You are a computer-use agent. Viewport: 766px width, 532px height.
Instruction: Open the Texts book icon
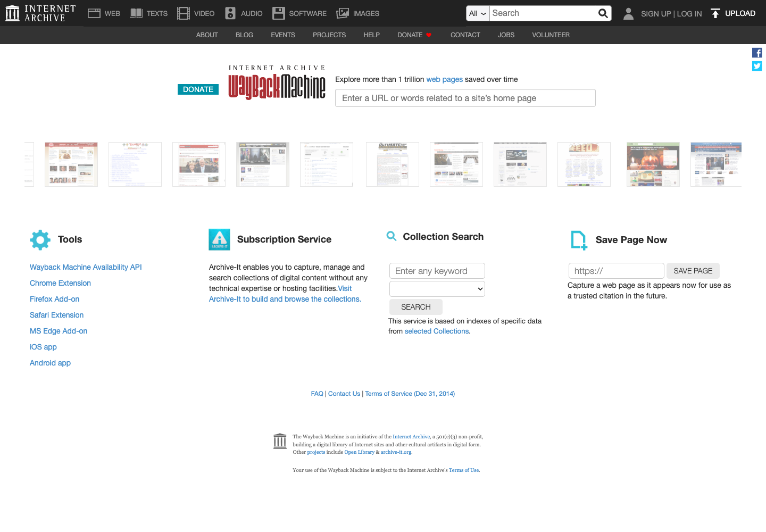136,13
